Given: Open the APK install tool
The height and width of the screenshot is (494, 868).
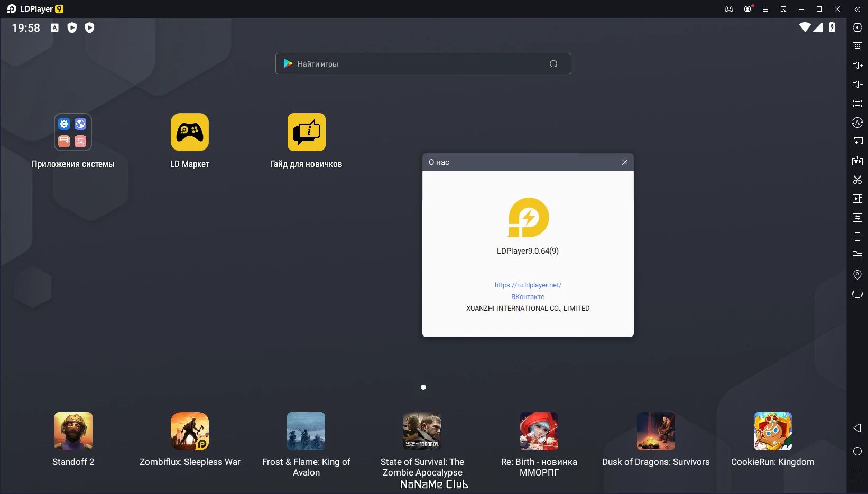Looking at the screenshot, I should click(857, 161).
